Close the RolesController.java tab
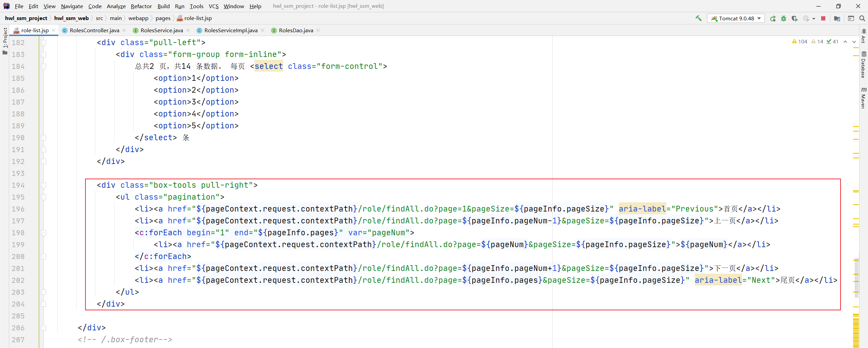The height and width of the screenshot is (348, 868). pyautogui.click(x=124, y=30)
